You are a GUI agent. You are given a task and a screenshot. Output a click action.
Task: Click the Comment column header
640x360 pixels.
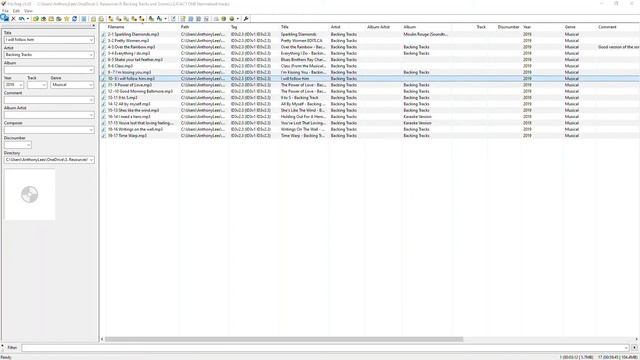(x=607, y=27)
